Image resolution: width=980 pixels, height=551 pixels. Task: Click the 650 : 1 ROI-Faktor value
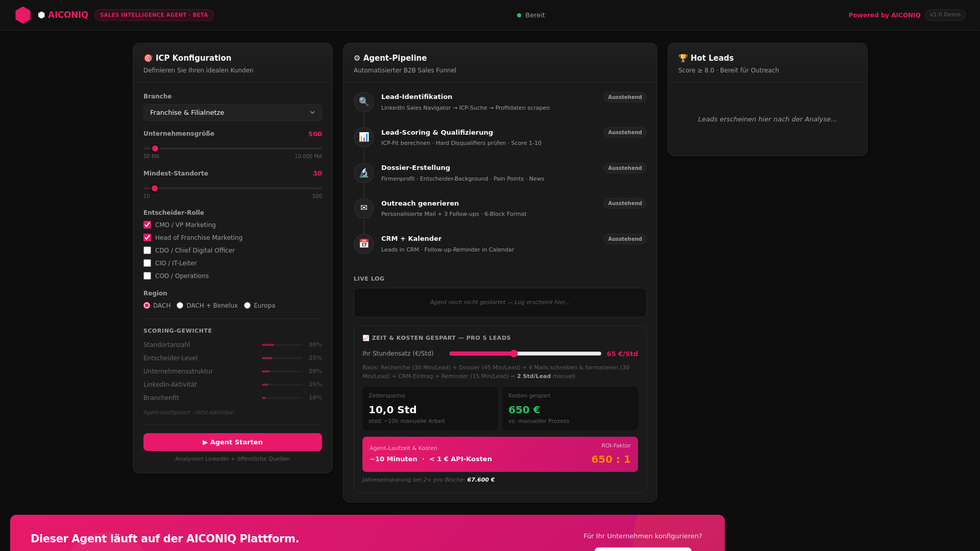click(611, 459)
